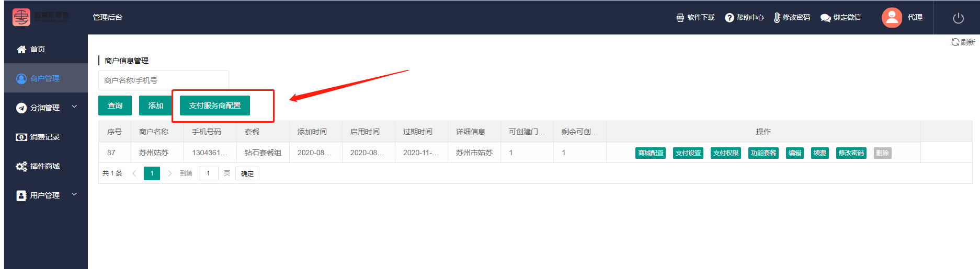Open 商户管理 menu item
This screenshot has width=980, height=269.
pyautogui.click(x=46, y=78)
